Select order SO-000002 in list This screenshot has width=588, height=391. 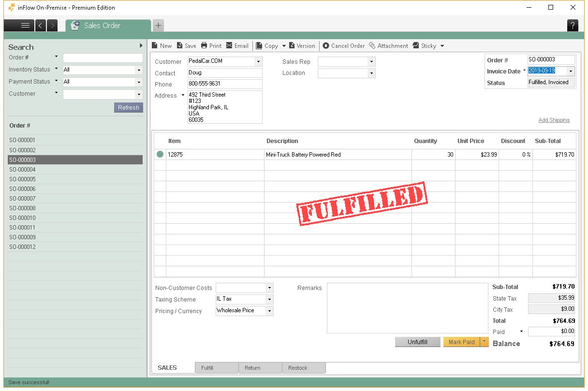[75, 150]
